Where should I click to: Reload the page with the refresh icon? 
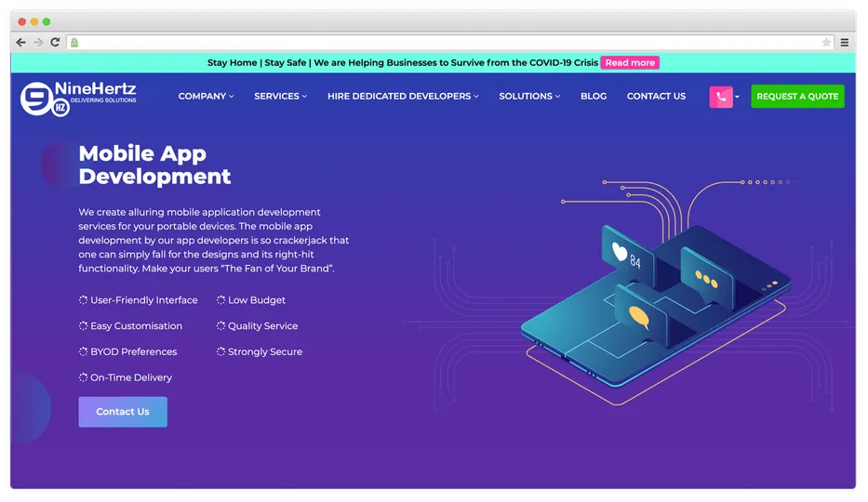tap(55, 43)
